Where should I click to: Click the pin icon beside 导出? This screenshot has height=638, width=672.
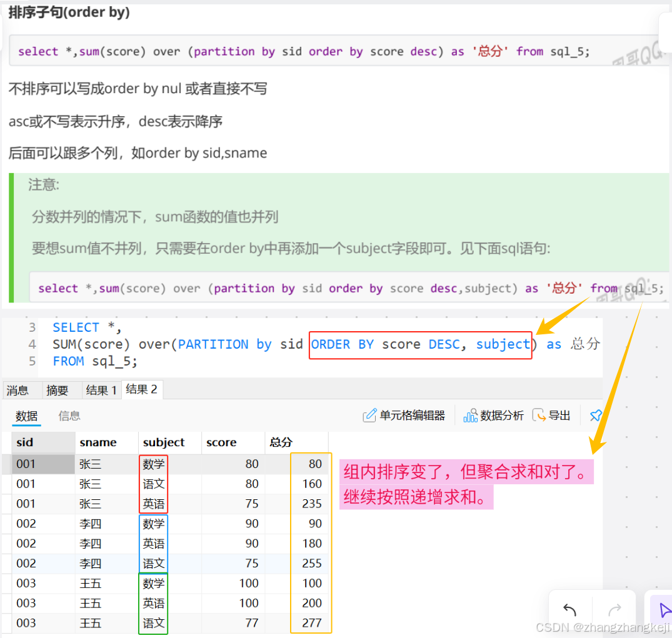click(595, 415)
